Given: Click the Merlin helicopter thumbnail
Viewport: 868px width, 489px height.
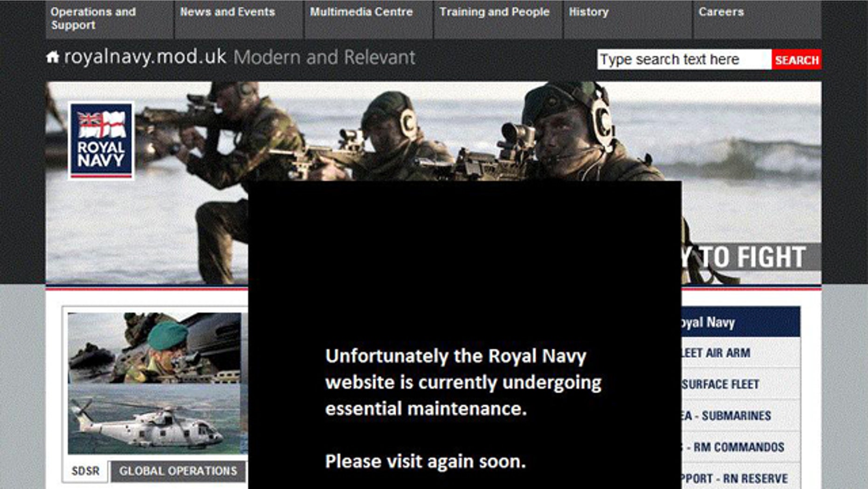Looking at the screenshot, I should tap(155, 419).
